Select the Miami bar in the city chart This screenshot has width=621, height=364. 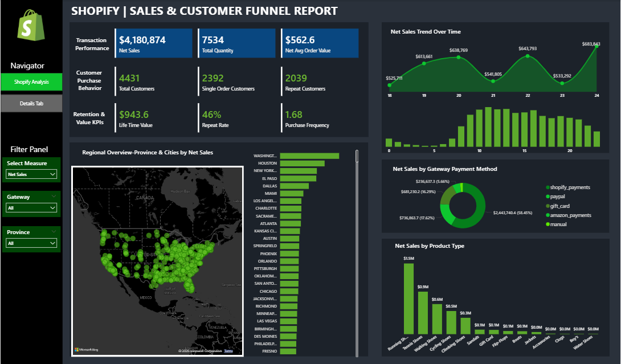(292, 194)
